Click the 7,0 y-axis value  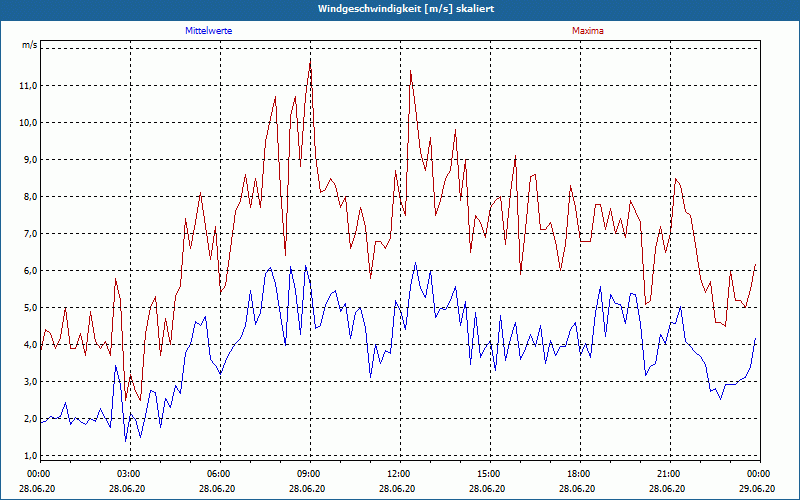(x=31, y=234)
